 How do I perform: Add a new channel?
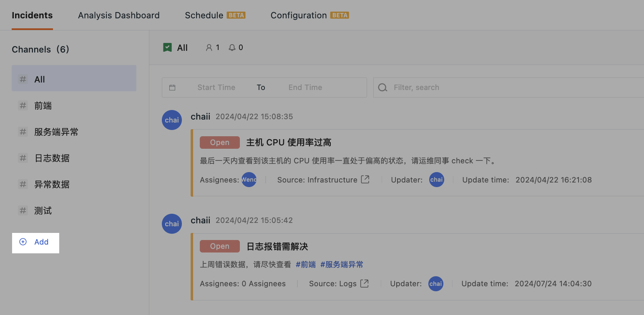(x=35, y=242)
